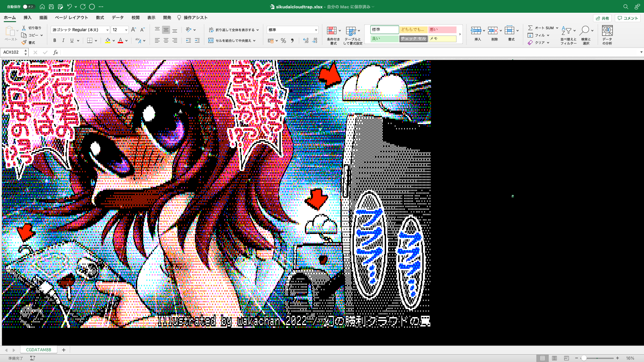Toggle center text horizontally
The image size is (644, 362).
[166, 41]
